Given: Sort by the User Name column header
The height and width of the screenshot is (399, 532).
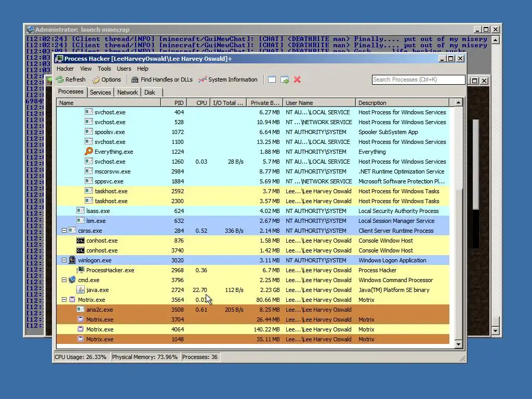Looking at the screenshot, I should click(x=319, y=103).
